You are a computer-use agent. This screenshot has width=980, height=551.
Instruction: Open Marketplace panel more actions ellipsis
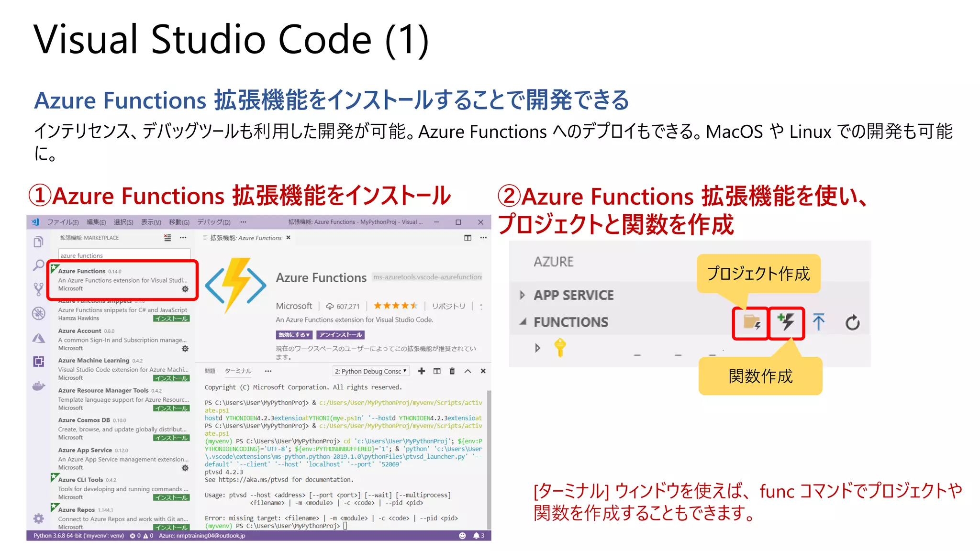tap(183, 238)
